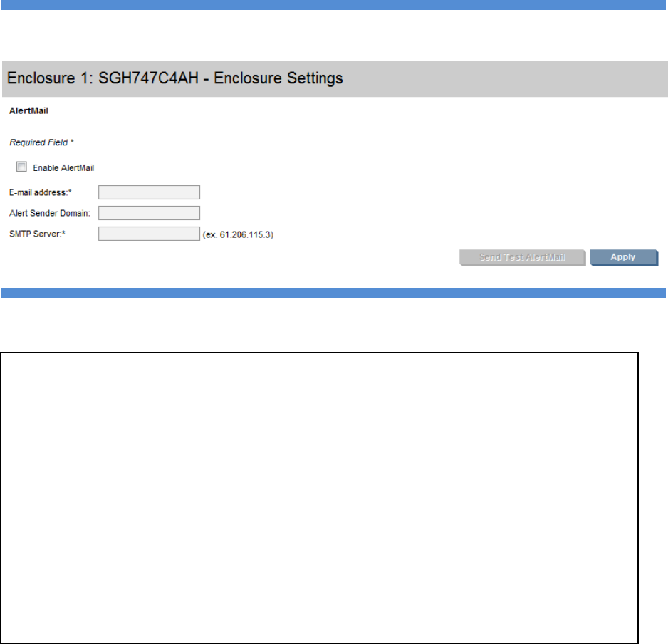
Task: Click the 'Required Field *' note
Action: pyautogui.click(x=42, y=142)
